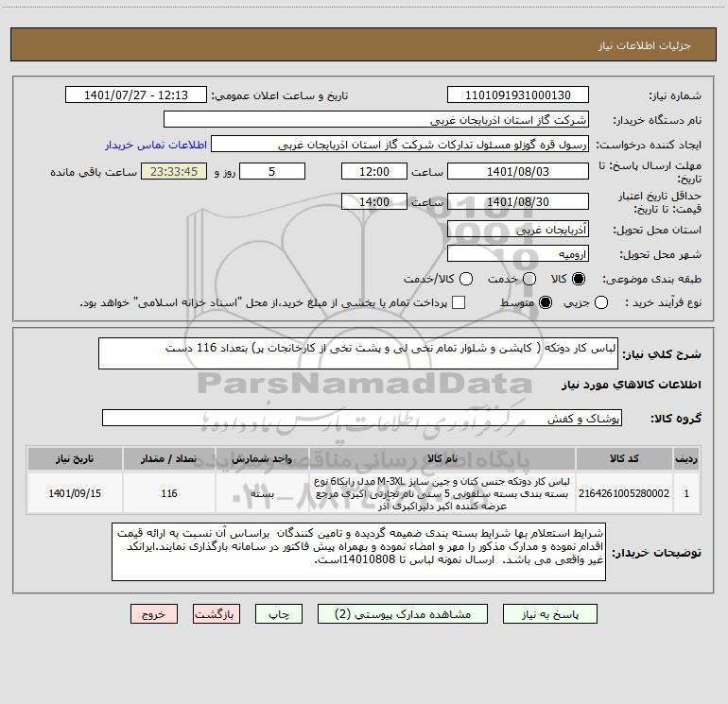Screen dimensions: 728x704
Task: Click the کد کالا column header
Action: click(x=624, y=458)
